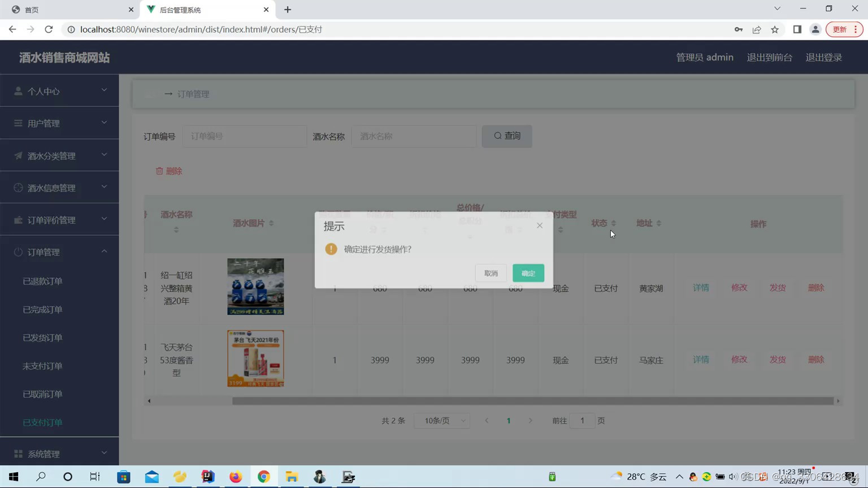The image size is (868, 488).
Task: Click the red 删除 batch delete button
Action: [169, 171]
